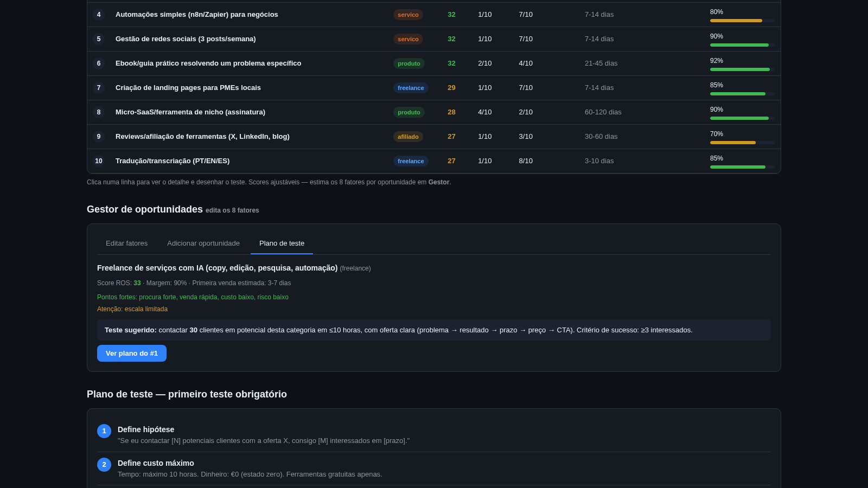This screenshot has height=488, width=868.
Task: Click the Score ROS: 33 summary line
Action: click(x=194, y=283)
